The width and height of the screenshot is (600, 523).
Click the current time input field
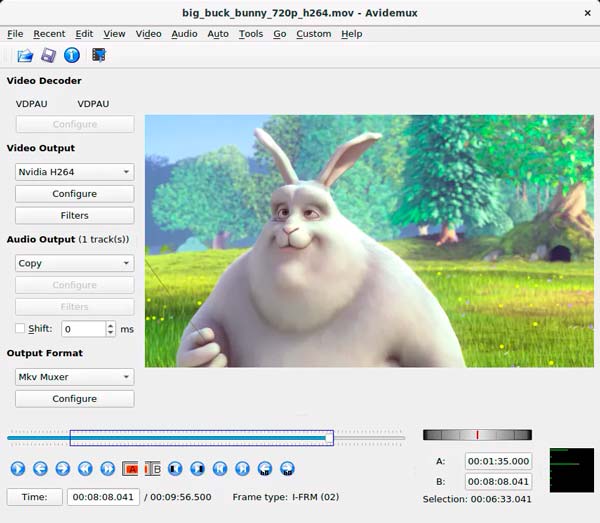pyautogui.click(x=103, y=497)
